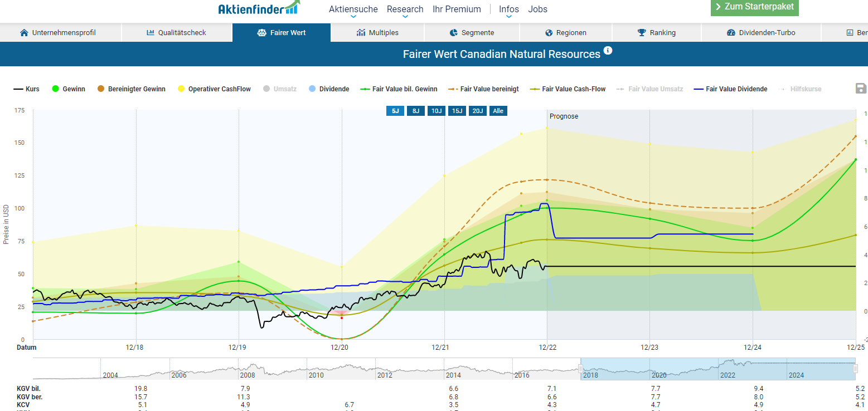This screenshot has width=868, height=411.
Task: Click the Datum axis label
Action: [x=26, y=348]
